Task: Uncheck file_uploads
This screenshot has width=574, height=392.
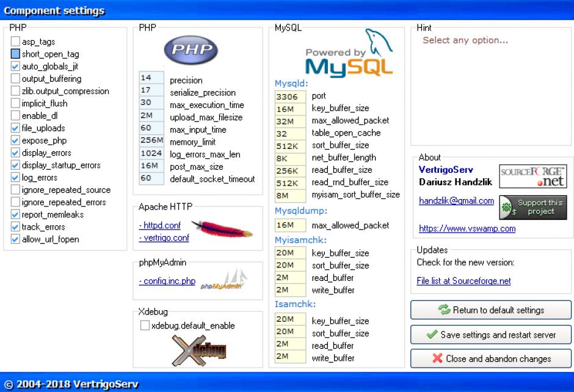Action: pos(15,128)
